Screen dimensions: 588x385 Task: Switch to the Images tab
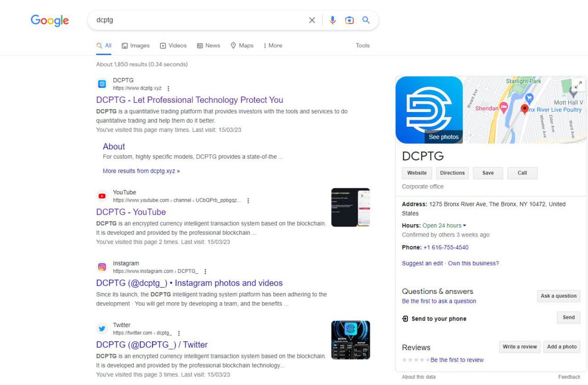pos(136,46)
